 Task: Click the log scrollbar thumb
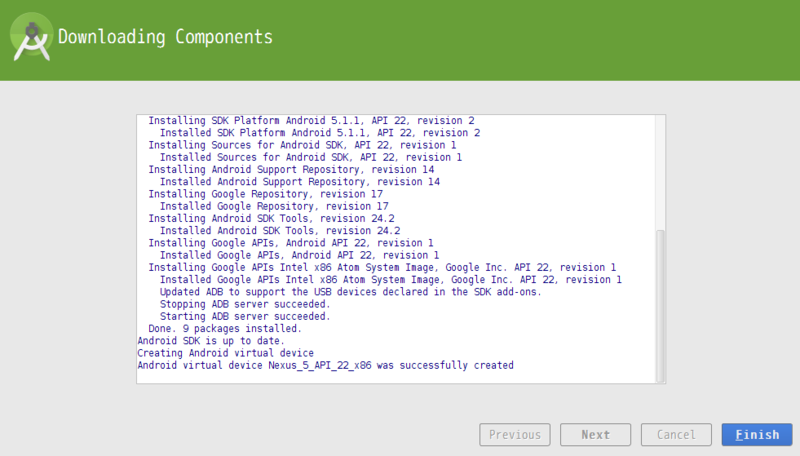(660, 306)
